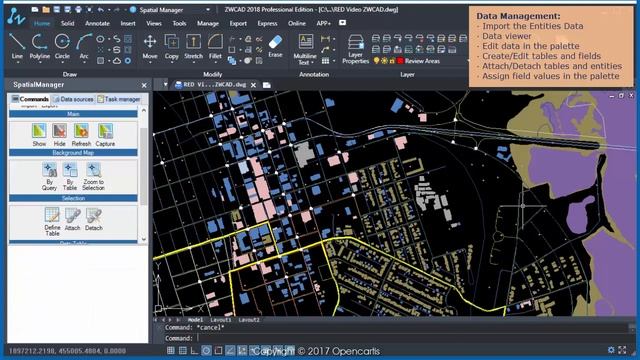640x360 pixels.
Task: Open the Manage ribbon tab
Action: (208, 23)
